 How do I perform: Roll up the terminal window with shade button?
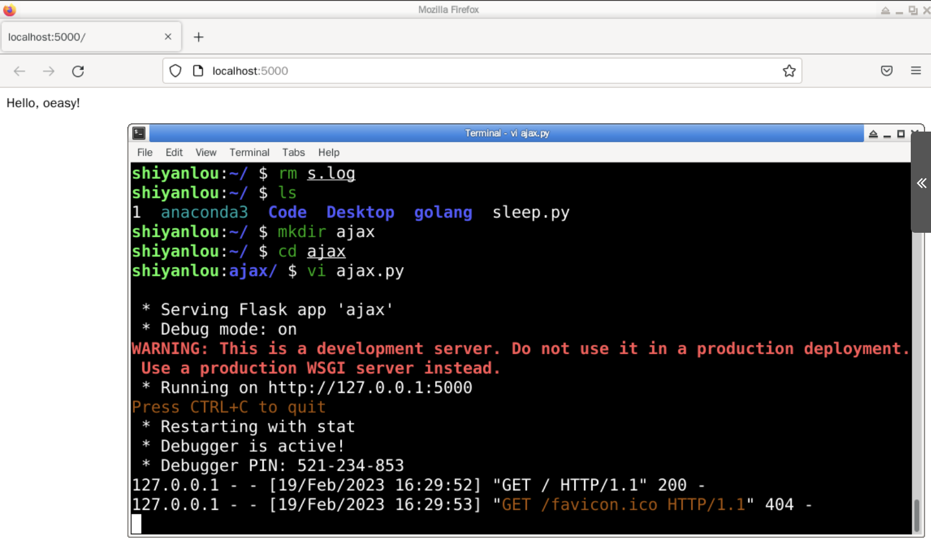click(873, 134)
